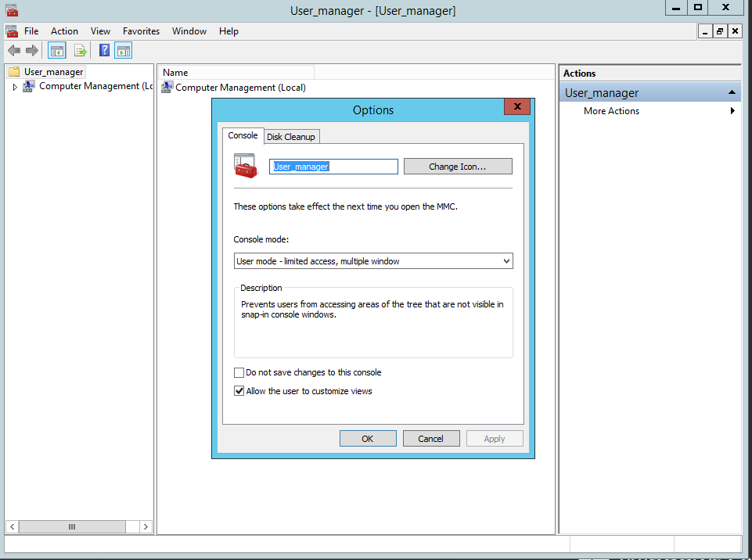The height and width of the screenshot is (560, 752).
Task: Click the Change Icon button
Action: 458,167
